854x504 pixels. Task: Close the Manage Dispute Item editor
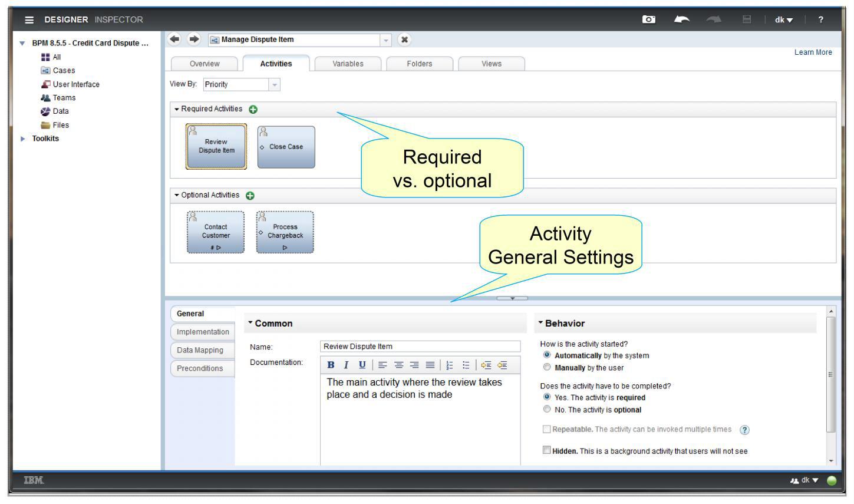404,39
